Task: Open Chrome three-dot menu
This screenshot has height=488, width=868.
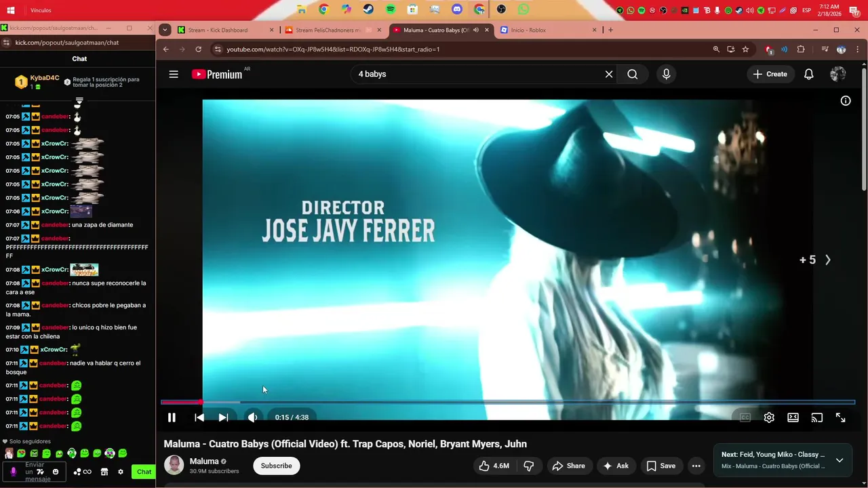Action: 858,49
